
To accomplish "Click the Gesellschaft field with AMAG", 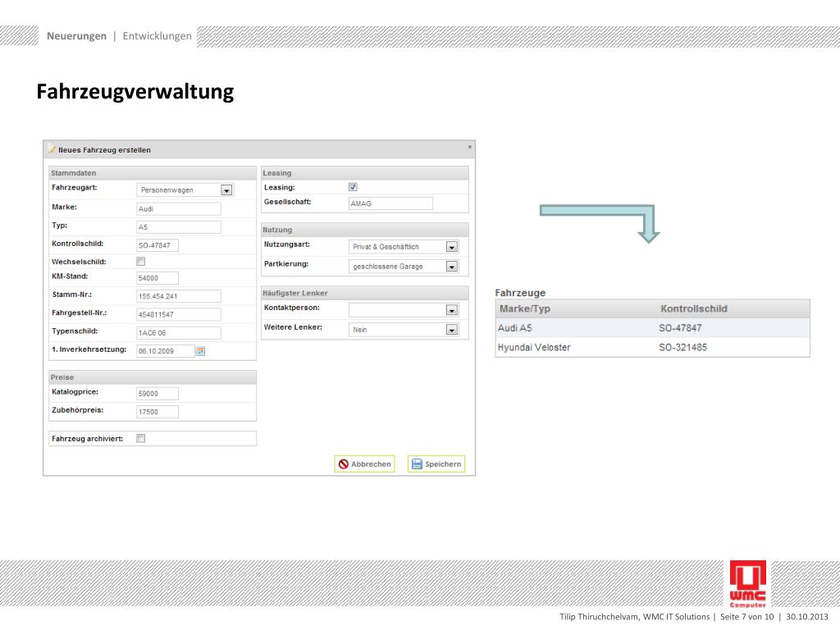I will 390,203.
